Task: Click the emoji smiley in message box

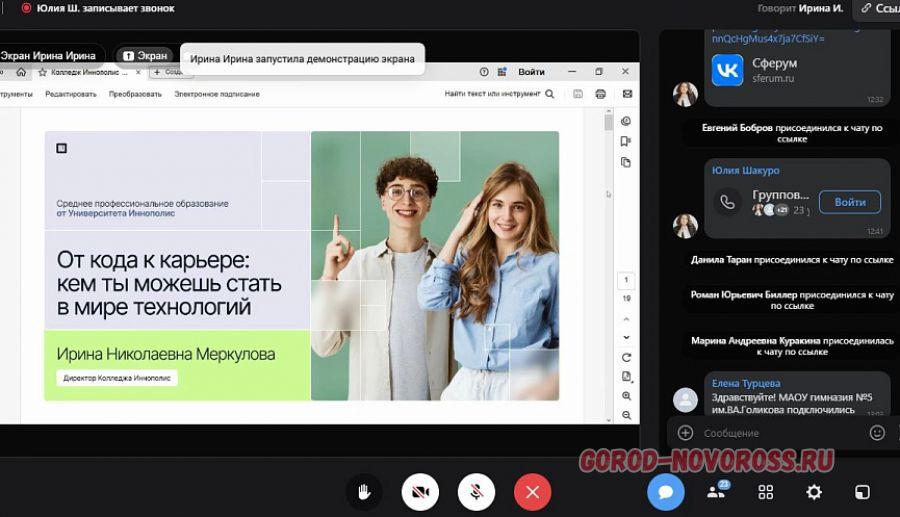Action: (x=877, y=433)
